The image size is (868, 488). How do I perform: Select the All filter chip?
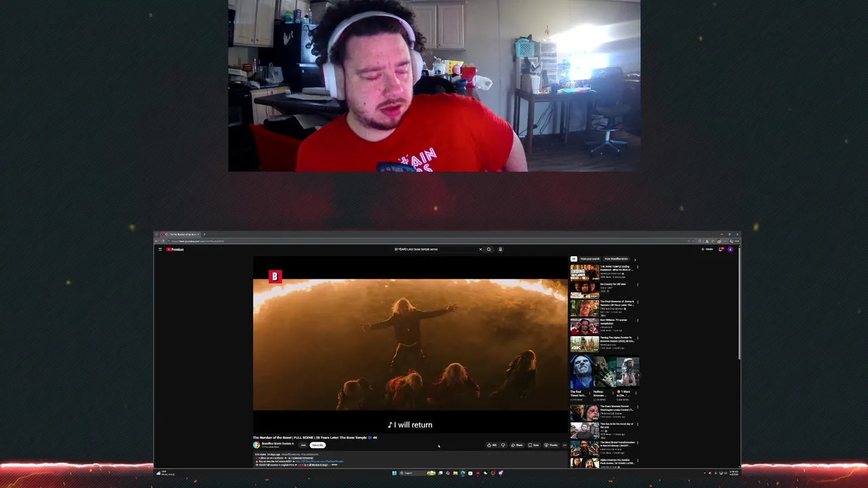coord(574,259)
